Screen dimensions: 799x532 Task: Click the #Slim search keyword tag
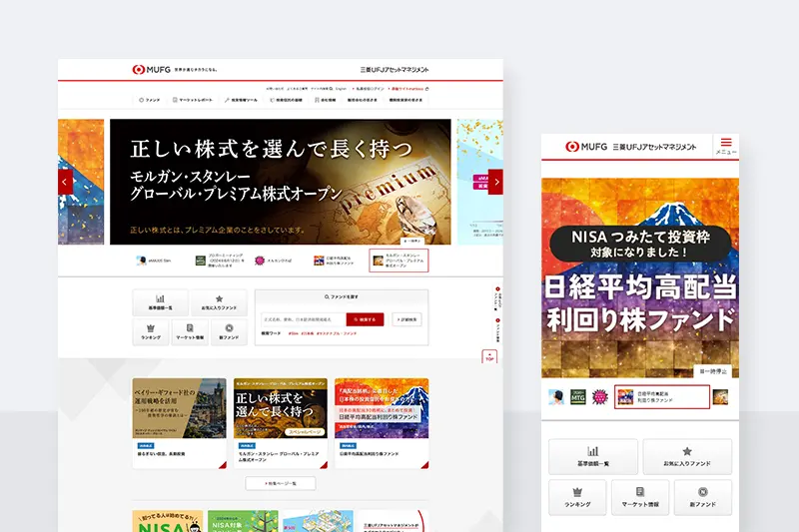293,333
